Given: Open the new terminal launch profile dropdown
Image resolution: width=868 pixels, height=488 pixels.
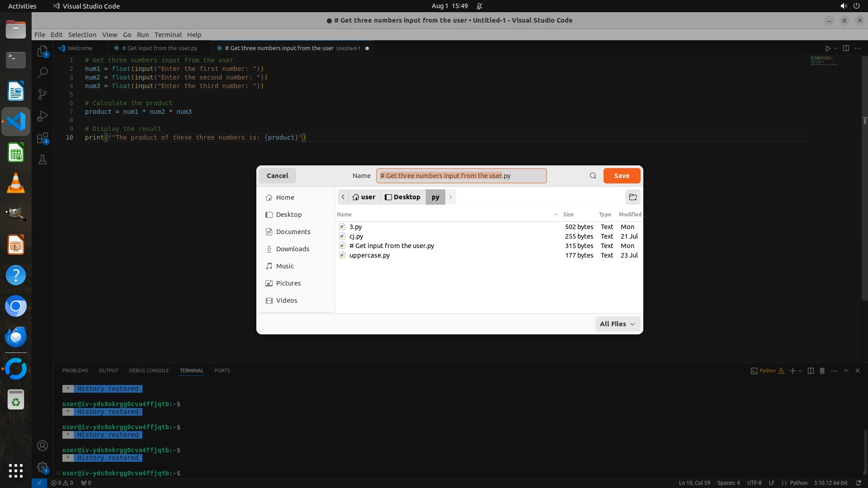Looking at the screenshot, I should [800, 371].
